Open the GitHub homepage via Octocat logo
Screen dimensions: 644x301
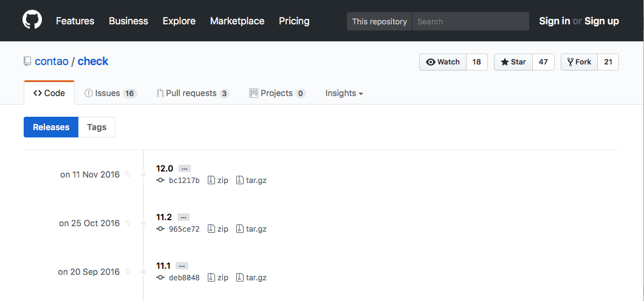click(x=32, y=20)
